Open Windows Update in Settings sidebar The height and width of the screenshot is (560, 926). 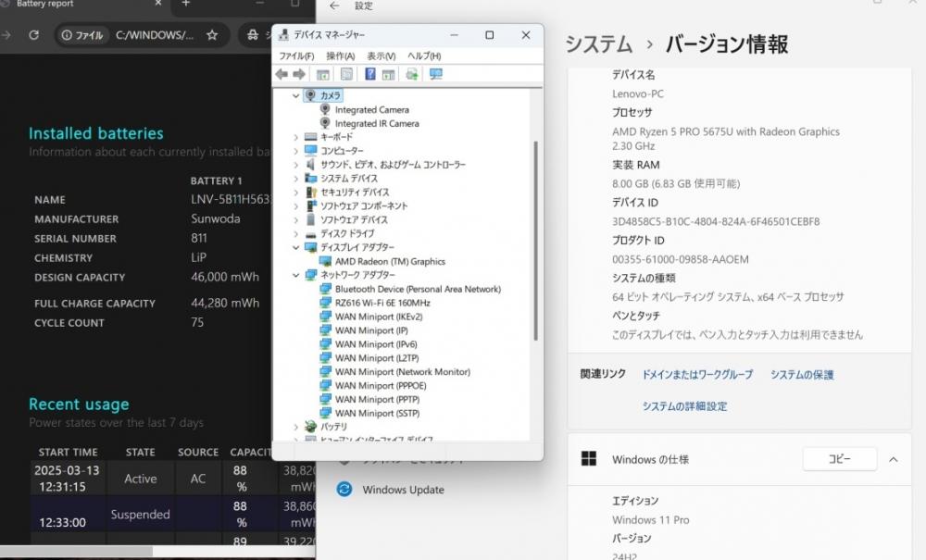(404, 490)
